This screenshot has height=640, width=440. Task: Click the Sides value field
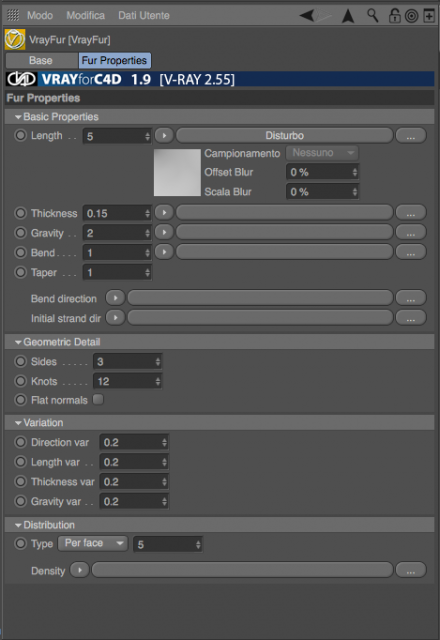pos(128,362)
